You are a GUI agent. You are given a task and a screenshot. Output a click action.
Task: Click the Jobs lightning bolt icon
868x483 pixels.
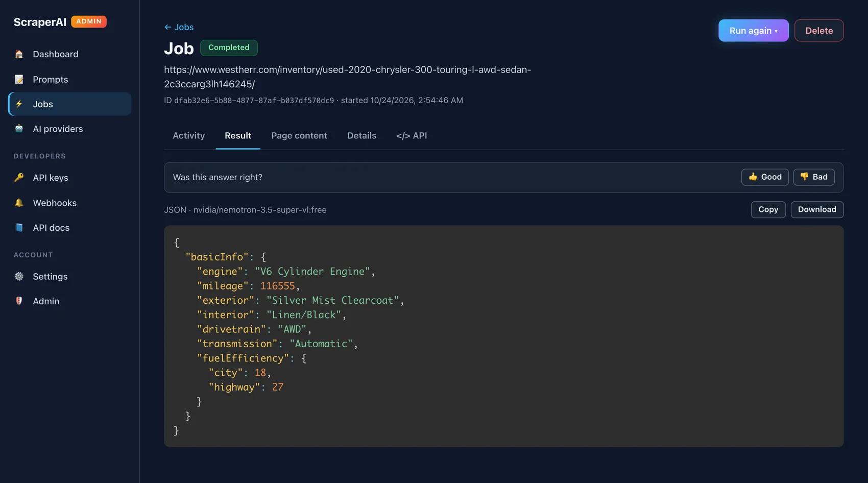click(19, 104)
